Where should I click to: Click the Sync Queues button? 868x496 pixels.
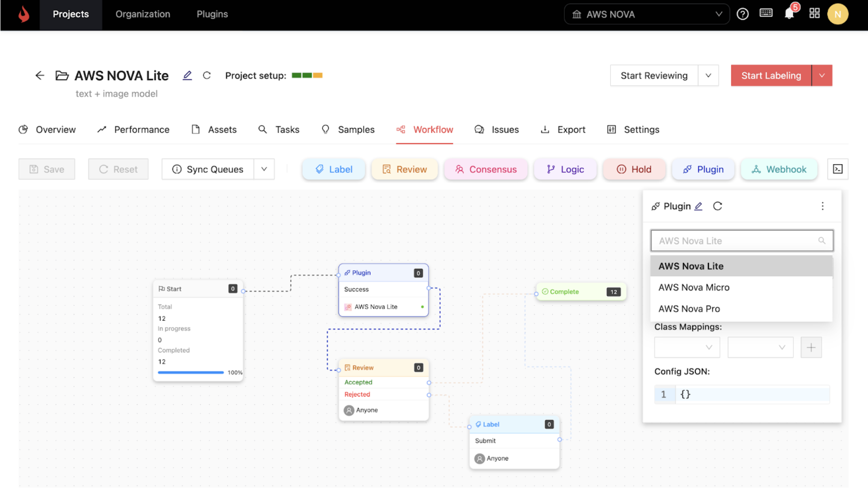coord(208,169)
